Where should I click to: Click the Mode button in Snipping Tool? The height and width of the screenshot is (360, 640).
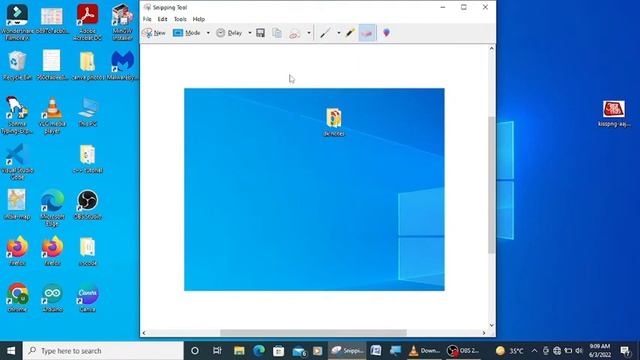[x=187, y=33]
